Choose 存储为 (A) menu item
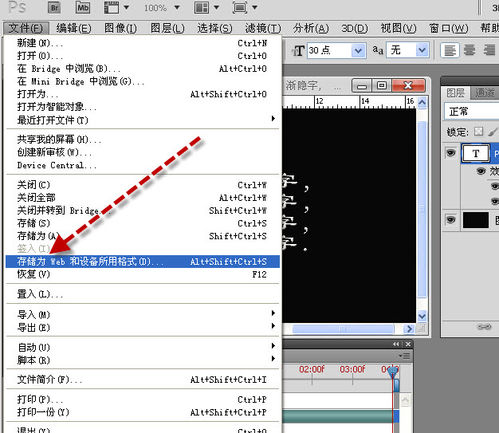The height and width of the screenshot is (433, 499). coord(143,236)
